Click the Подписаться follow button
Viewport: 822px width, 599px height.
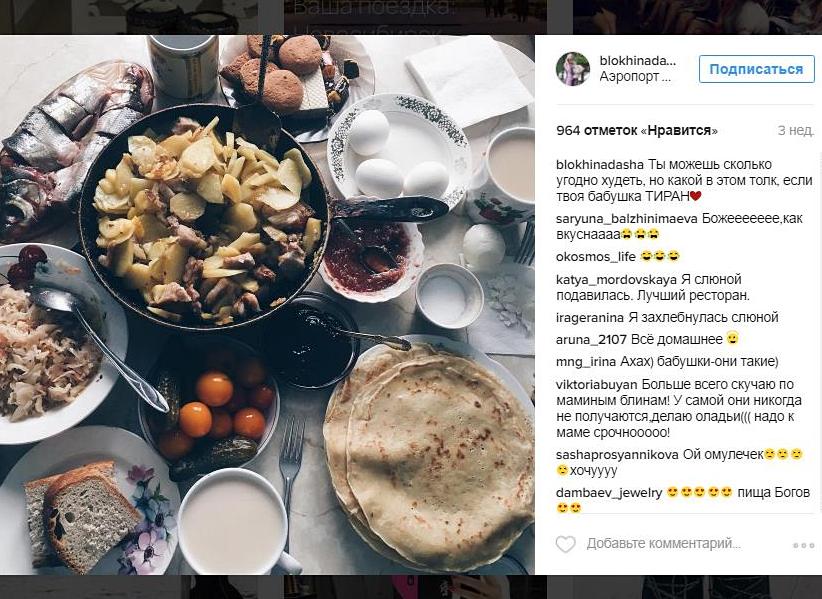(756, 69)
